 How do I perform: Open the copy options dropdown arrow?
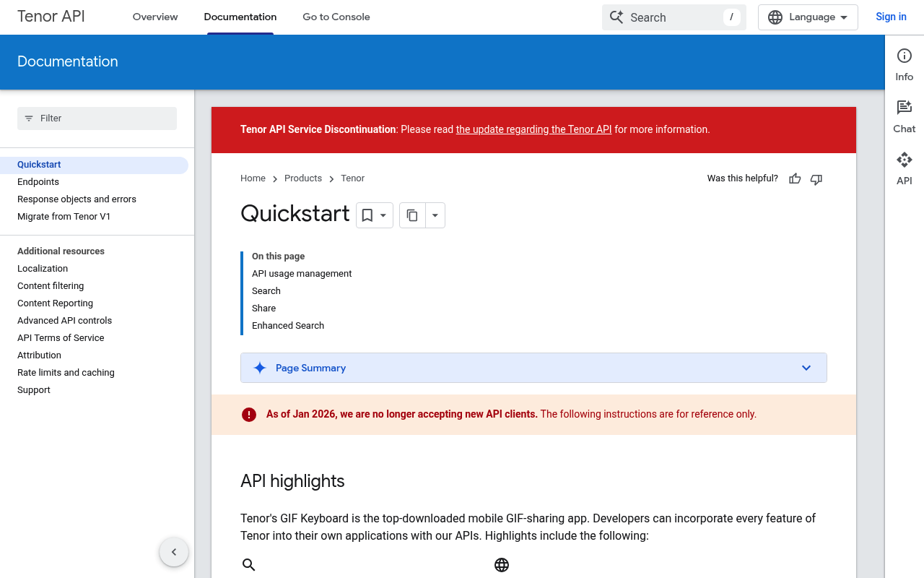tap(435, 215)
